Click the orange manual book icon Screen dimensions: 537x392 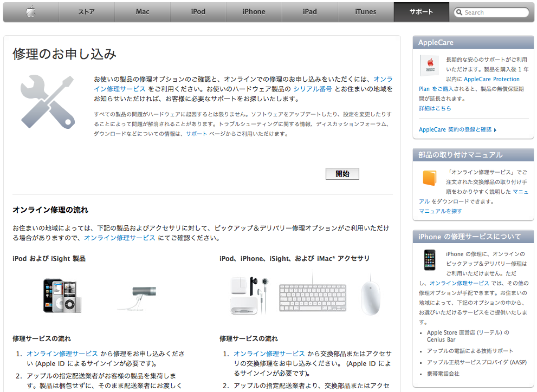[x=430, y=178]
